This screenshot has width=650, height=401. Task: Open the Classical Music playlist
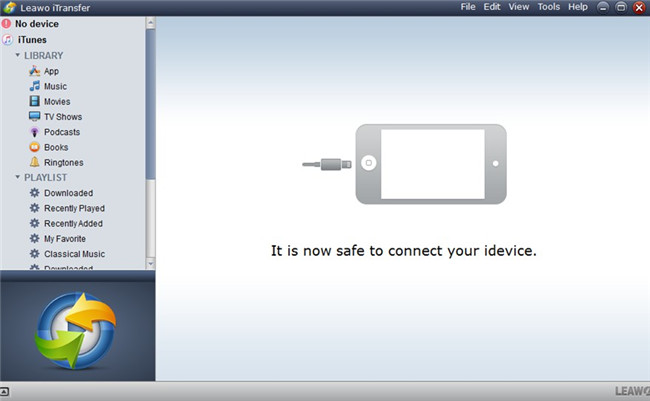74,254
